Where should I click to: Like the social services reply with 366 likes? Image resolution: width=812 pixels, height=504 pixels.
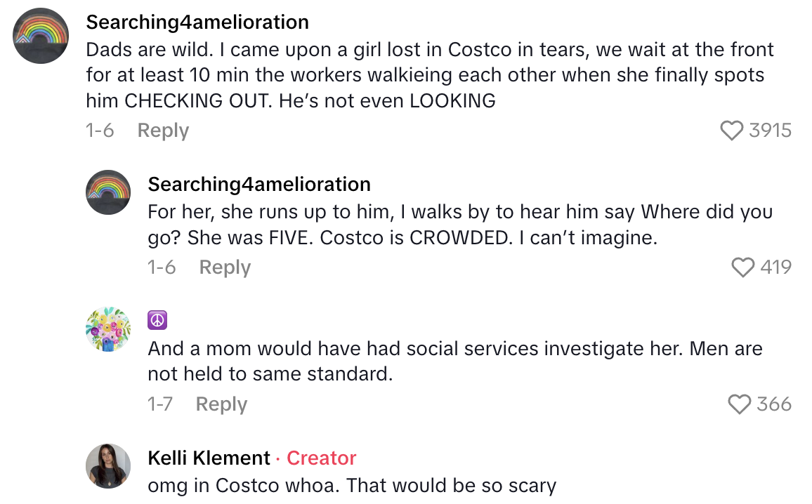click(740, 404)
